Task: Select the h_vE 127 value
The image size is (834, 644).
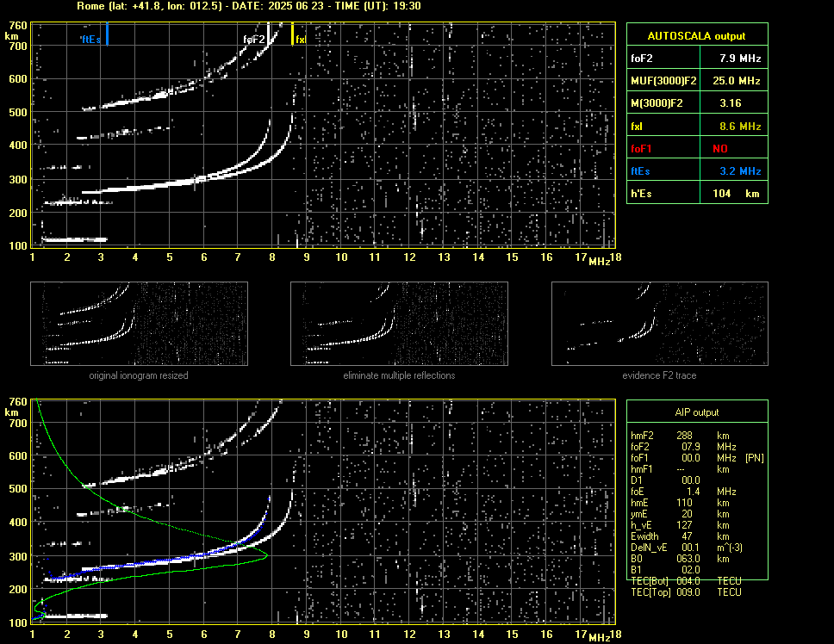Action: pyautogui.click(x=685, y=525)
